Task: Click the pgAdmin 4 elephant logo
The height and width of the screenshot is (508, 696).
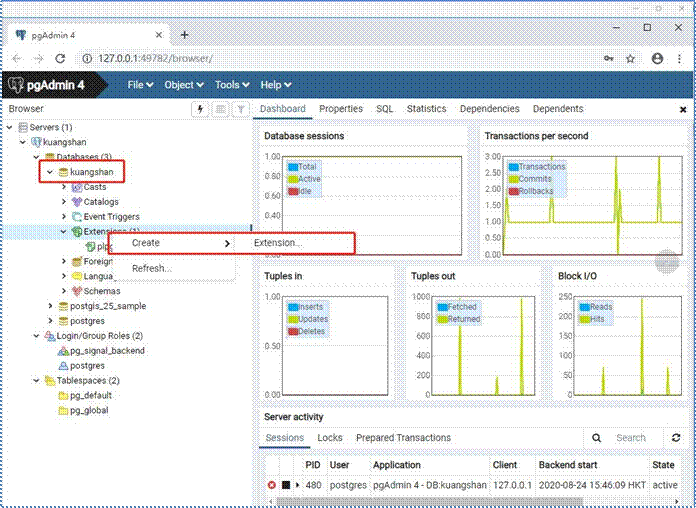Action: click(16, 85)
